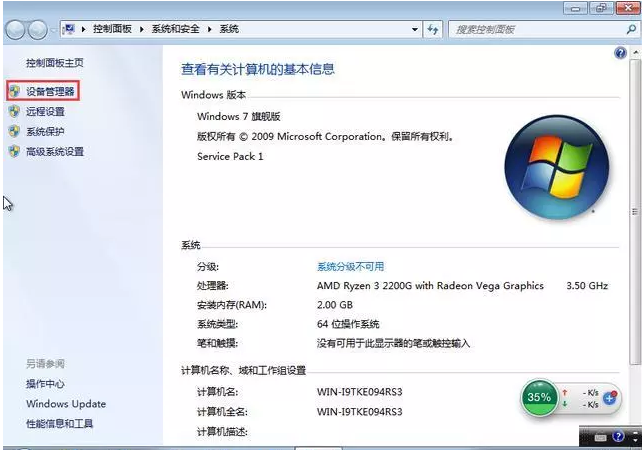Image resolution: width=642 pixels, height=450 pixels.
Task: Click the help icon in bottom-right language bar
Action: (x=619, y=436)
